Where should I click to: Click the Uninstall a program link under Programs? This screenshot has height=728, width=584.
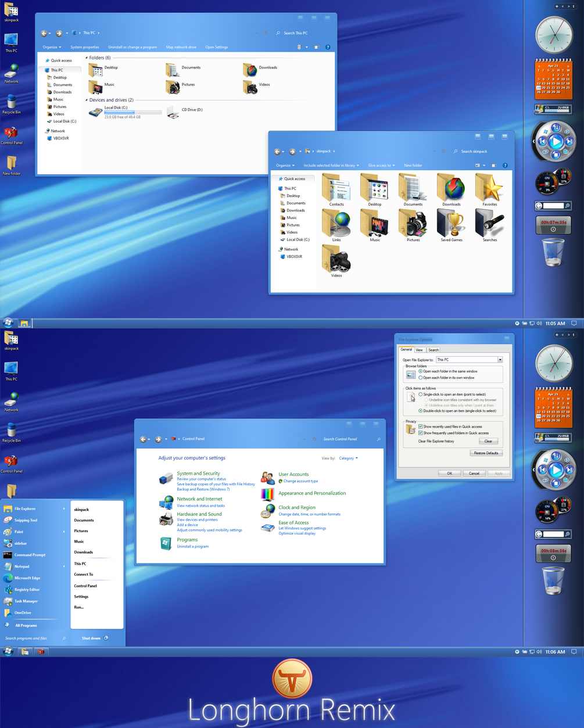click(x=193, y=547)
